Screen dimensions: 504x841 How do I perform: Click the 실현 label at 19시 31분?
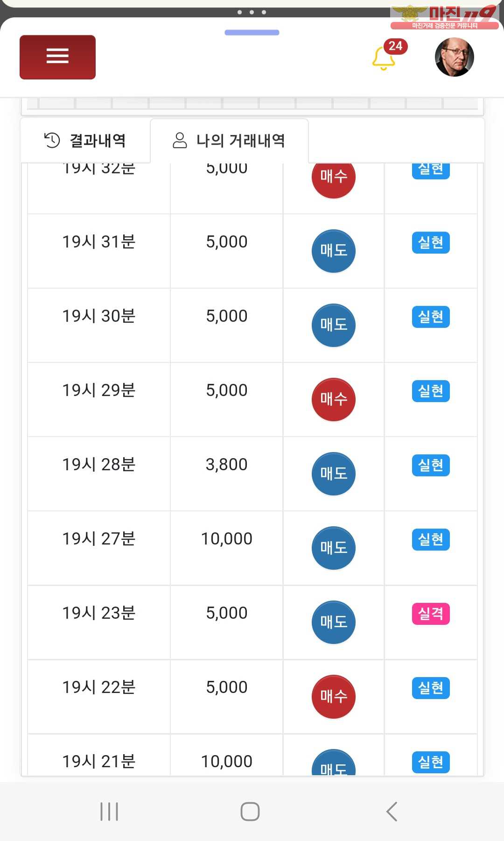pos(431,242)
